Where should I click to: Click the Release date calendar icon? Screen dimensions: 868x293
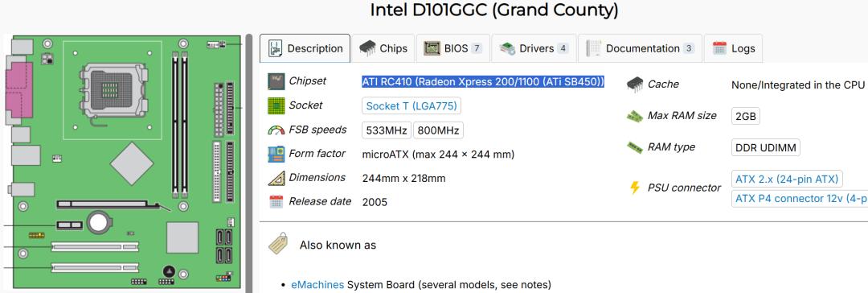click(276, 201)
